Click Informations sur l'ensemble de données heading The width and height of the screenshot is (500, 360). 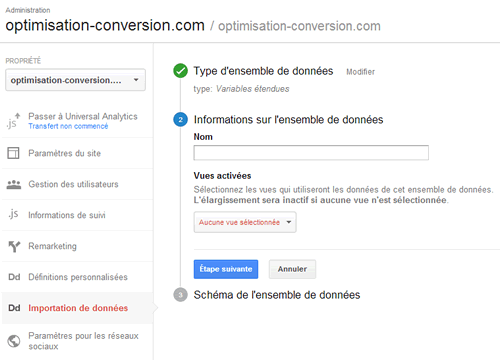288,120
